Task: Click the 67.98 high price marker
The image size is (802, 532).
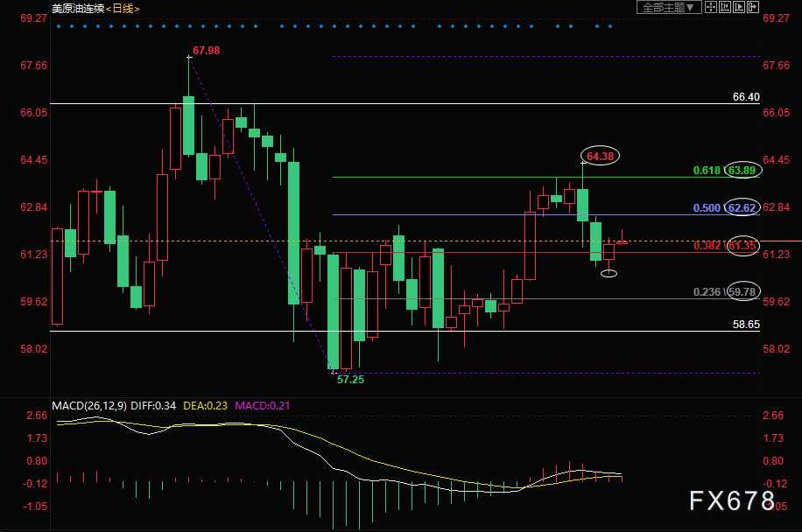Action: coord(206,51)
